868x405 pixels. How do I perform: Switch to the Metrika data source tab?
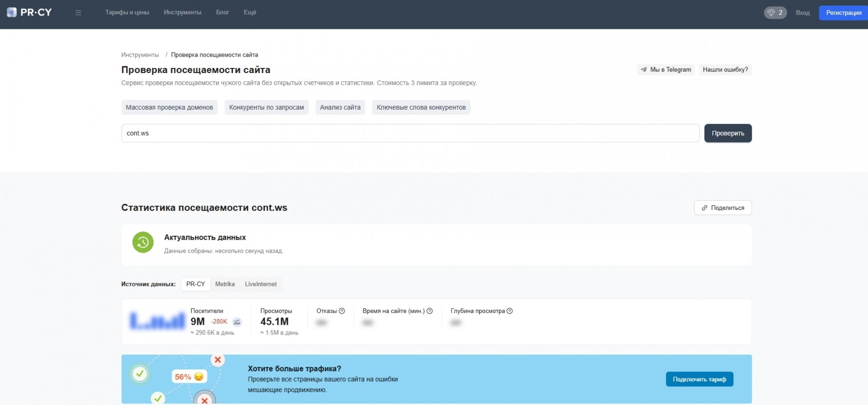(x=225, y=284)
